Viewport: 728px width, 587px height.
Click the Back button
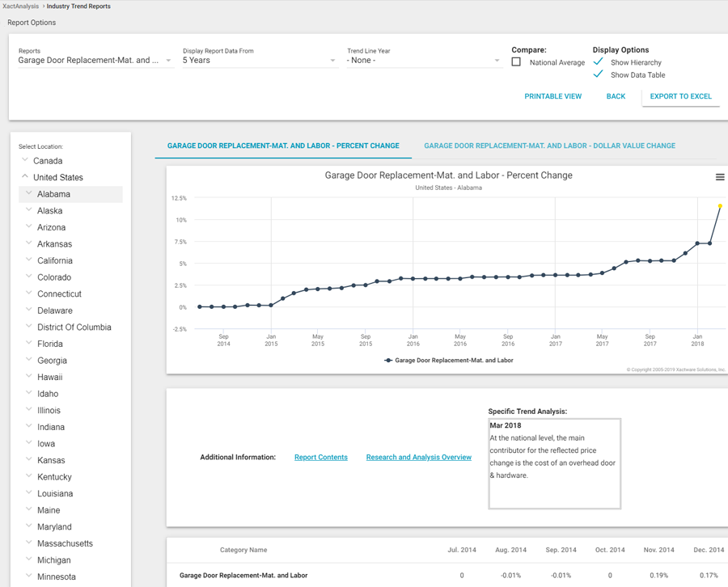[616, 96]
